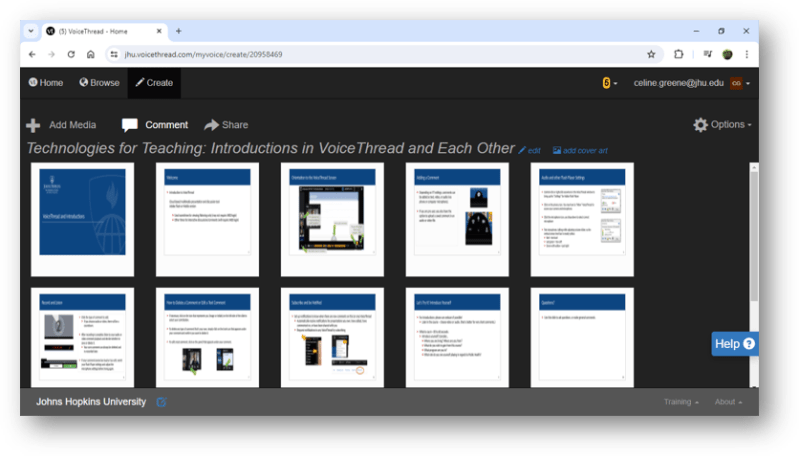Open account menu for celine.greene@jhu.edu
This screenshot has width=799, height=456.
coord(691,83)
